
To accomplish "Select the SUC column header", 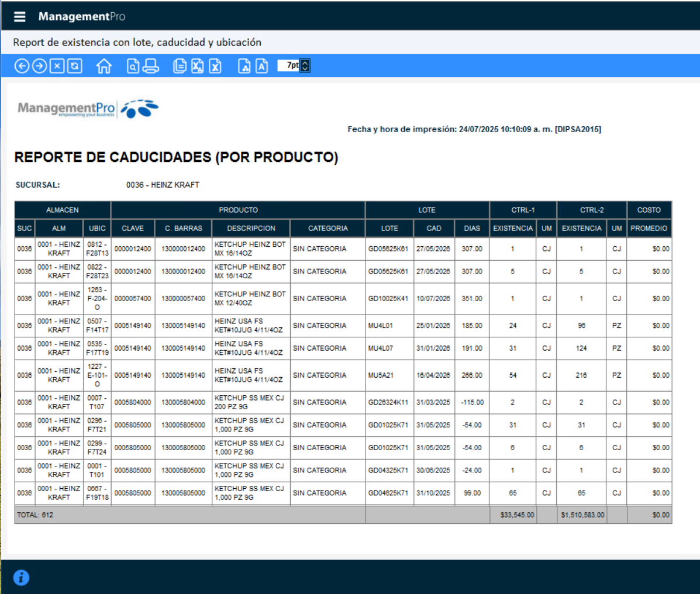I will click(x=25, y=229).
